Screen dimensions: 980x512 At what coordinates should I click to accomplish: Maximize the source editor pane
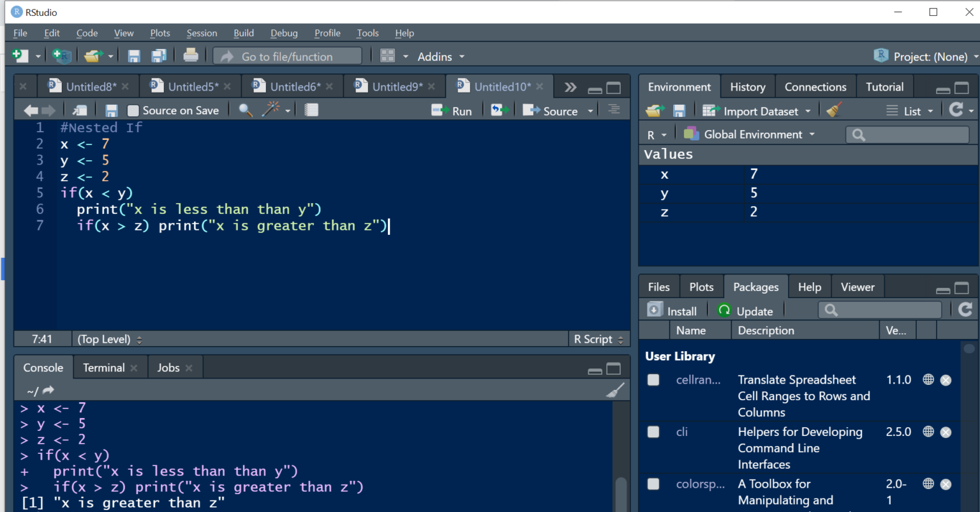click(x=614, y=87)
